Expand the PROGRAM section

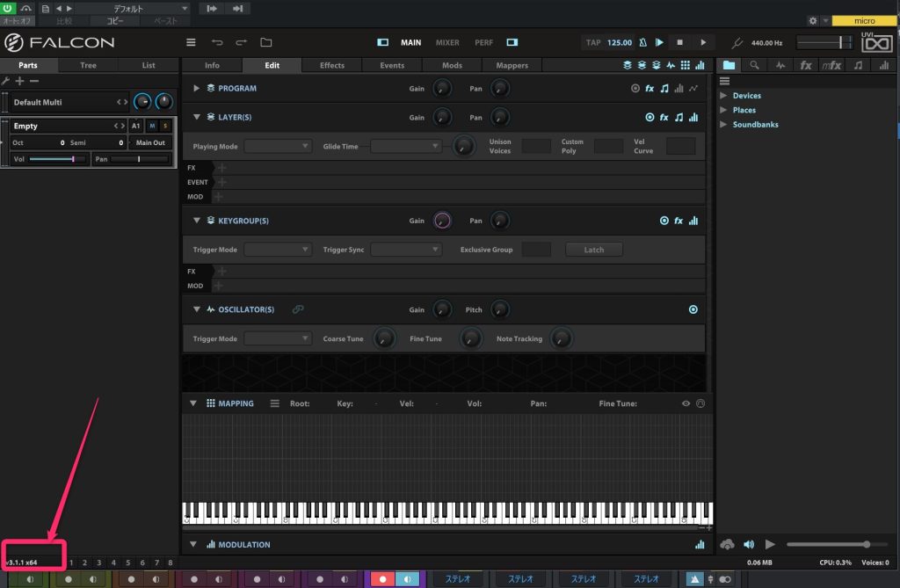click(x=197, y=89)
